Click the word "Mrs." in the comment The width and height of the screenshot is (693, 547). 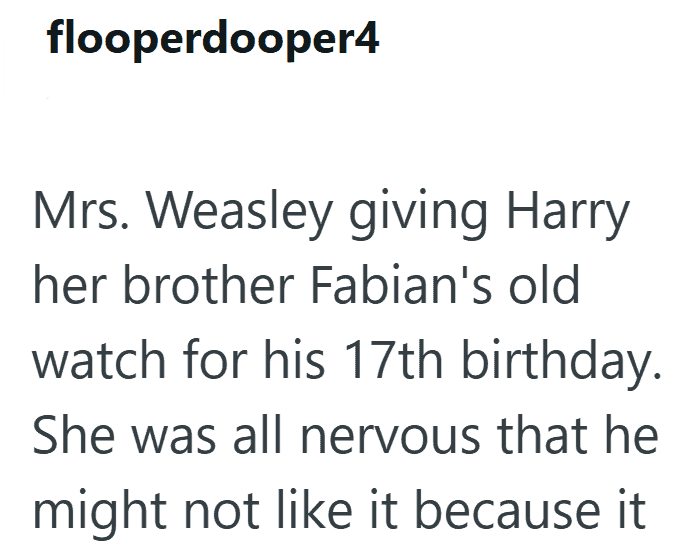point(81,211)
